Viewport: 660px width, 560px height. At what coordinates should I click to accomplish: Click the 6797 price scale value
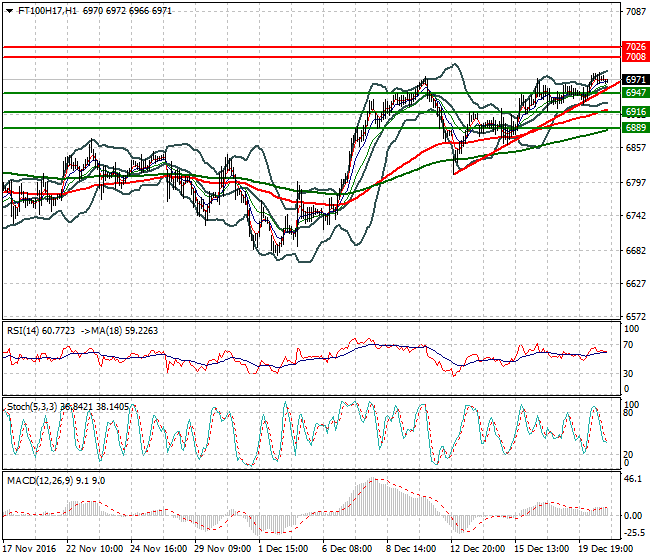click(635, 183)
